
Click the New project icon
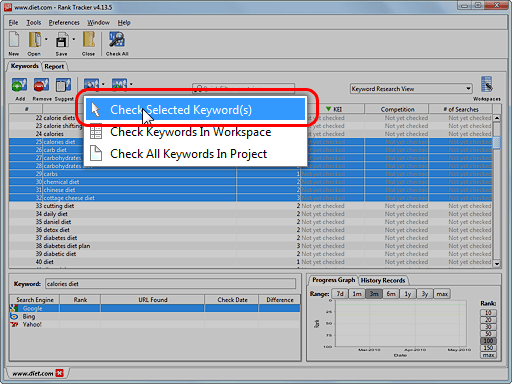point(14,40)
